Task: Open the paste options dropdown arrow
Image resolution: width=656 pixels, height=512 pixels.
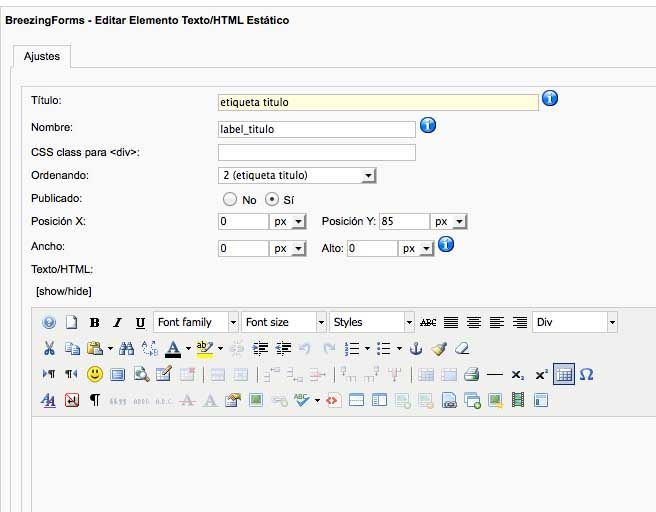Action: click(x=110, y=348)
